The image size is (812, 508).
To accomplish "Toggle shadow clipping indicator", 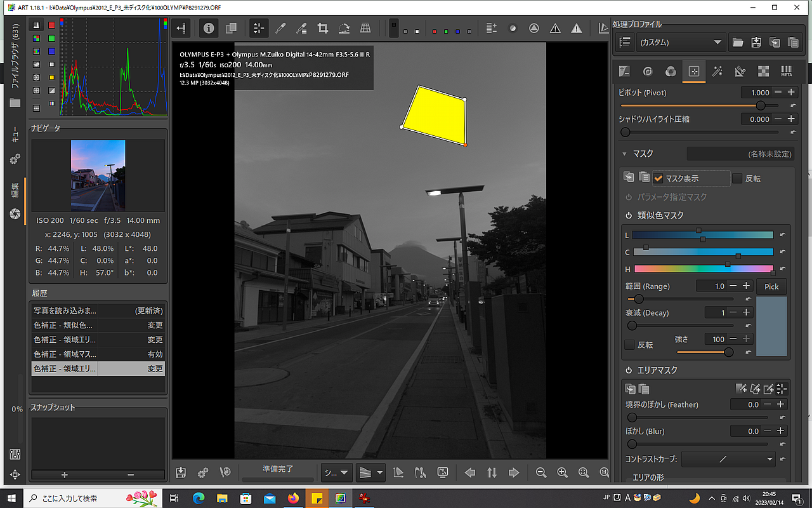I will coord(555,28).
